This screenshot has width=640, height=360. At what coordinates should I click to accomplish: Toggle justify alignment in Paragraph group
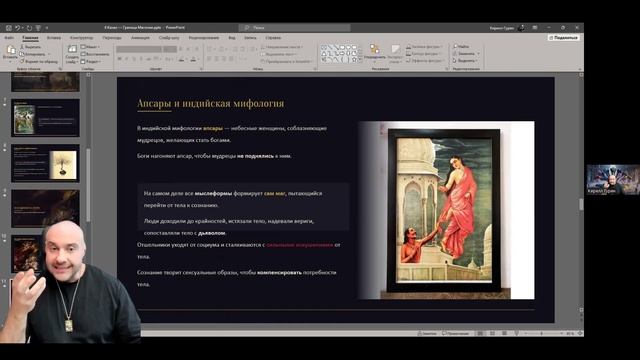[x=231, y=59]
